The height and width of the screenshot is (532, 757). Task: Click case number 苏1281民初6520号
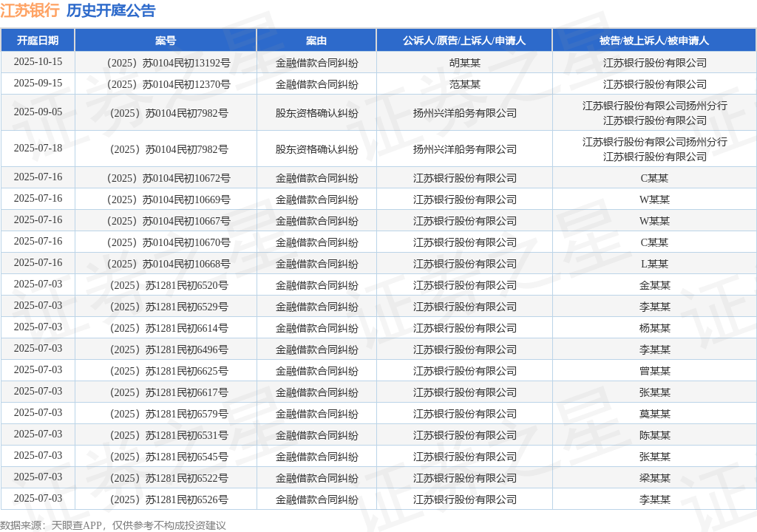click(186, 285)
